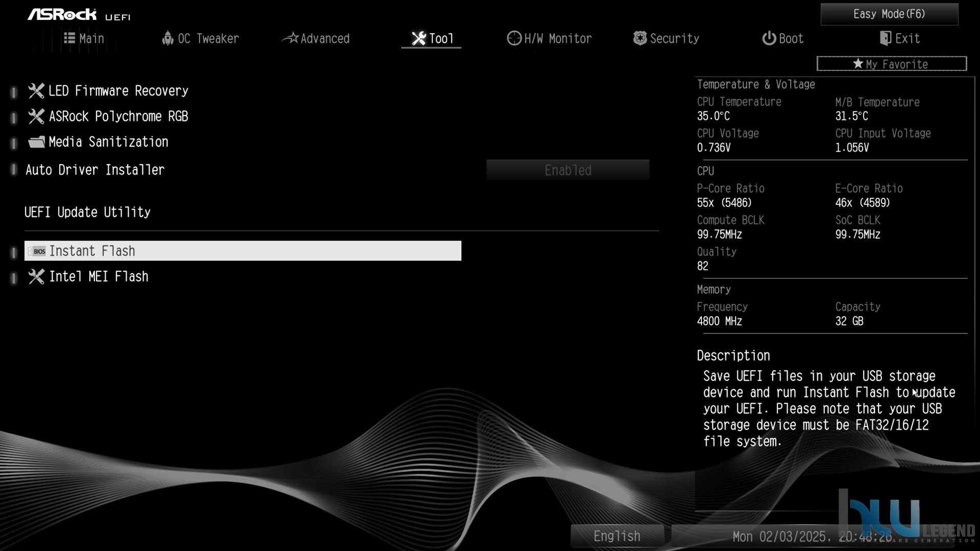980x551 pixels.
Task: Click the Compute BCLK label
Action: click(x=731, y=220)
